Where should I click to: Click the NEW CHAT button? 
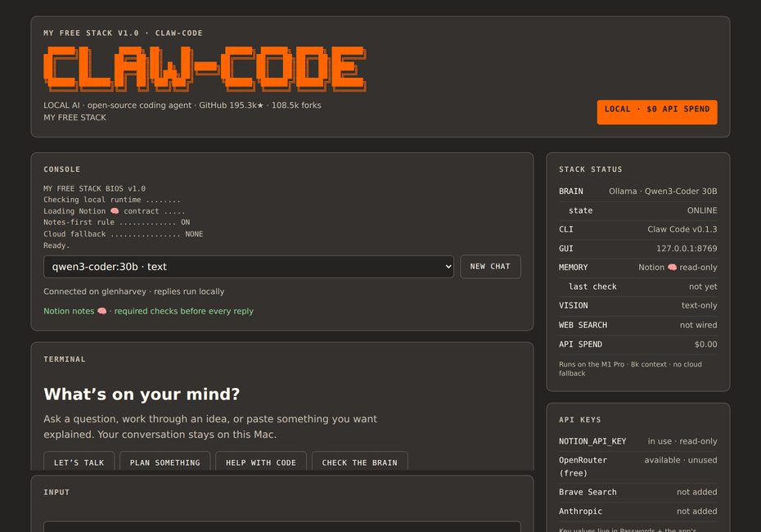[x=490, y=267]
